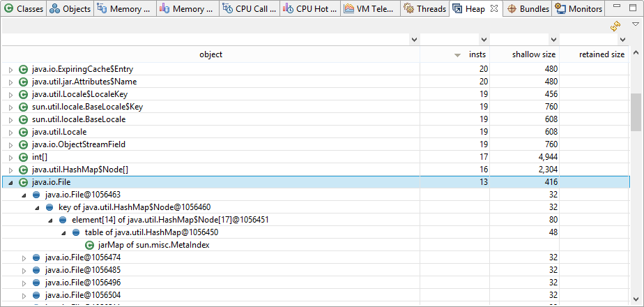Screen dimensions: 644x307
Task: Click the refresh heap sync icon
Action: (x=615, y=26)
